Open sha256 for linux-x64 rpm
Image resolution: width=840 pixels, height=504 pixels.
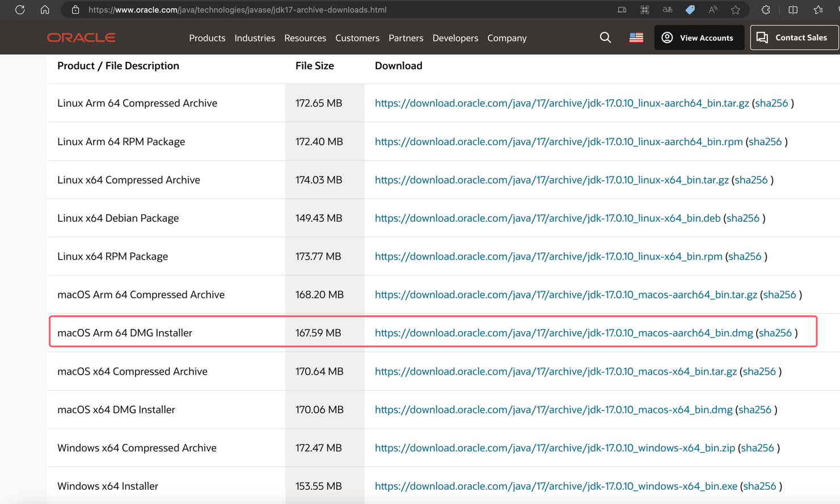tap(745, 256)
